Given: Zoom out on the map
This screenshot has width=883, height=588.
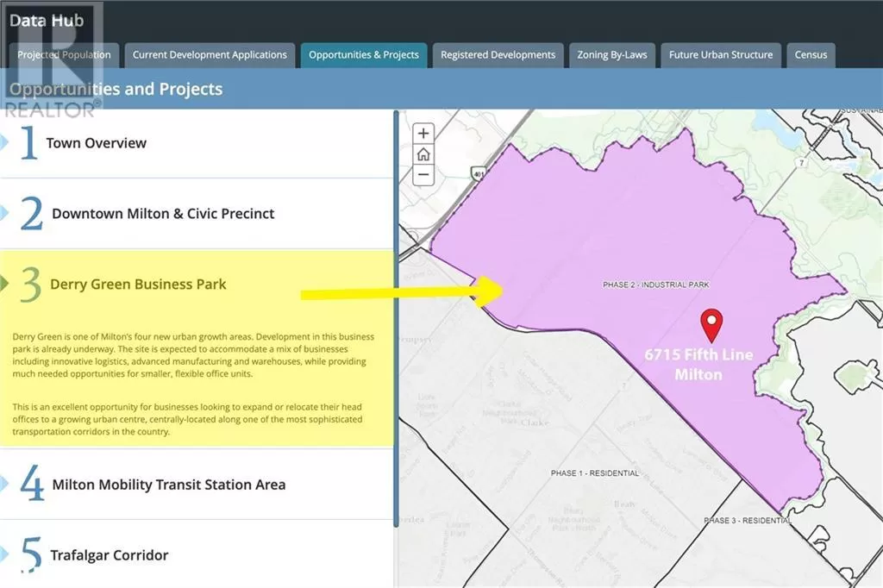Looking at the screenshot, I should (423, 175).
